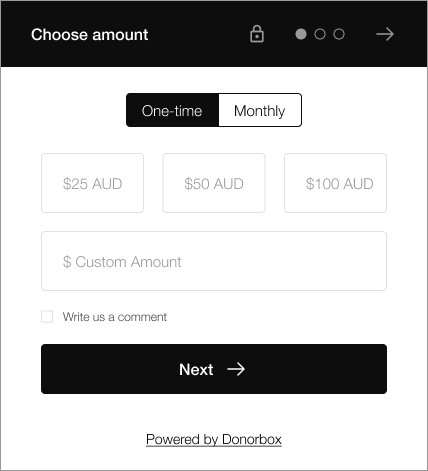Choose the $25 AUD amount

[x=92, y=183]
